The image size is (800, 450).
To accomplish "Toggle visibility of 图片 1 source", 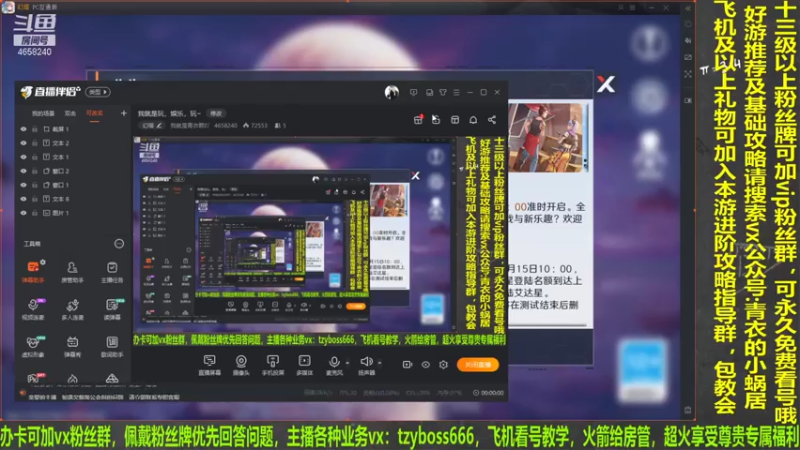I will 23,213.
